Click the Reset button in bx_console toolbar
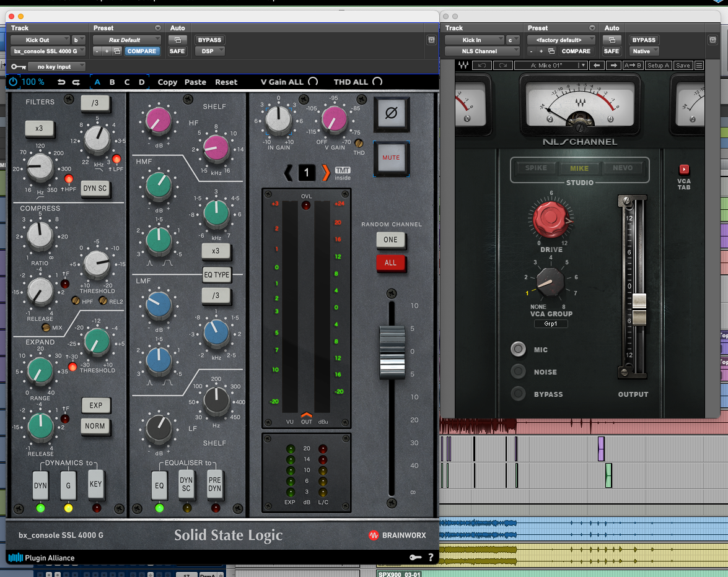 coord(226,82)
